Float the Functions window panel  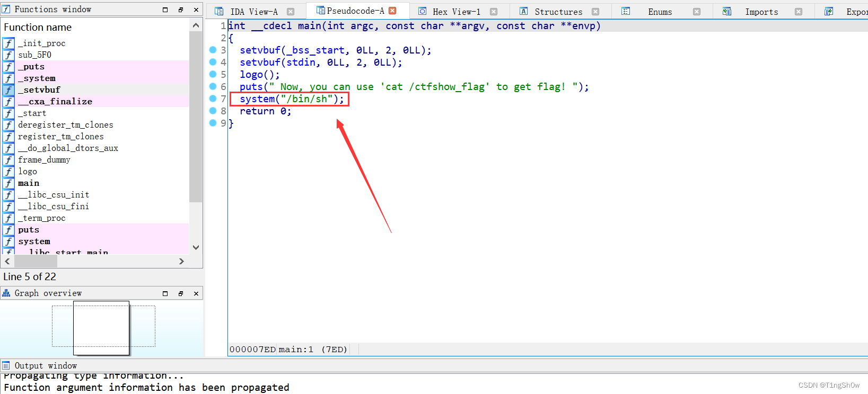point(180,10)
